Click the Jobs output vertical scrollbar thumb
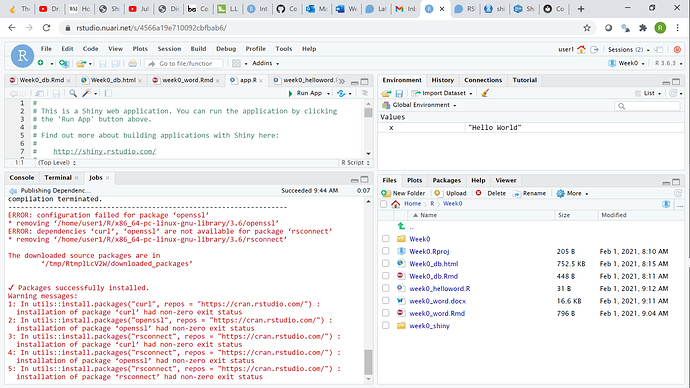 368,362
